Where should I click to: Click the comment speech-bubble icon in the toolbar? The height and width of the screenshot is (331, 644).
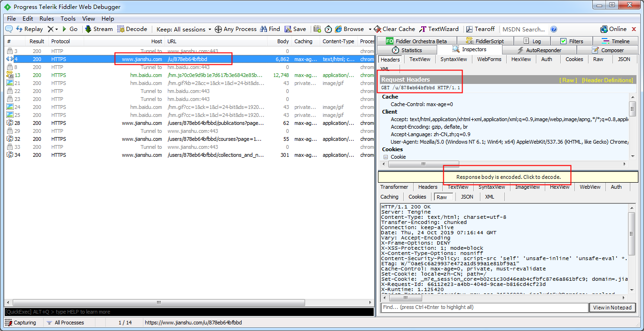pyautogui.click(x=9, y=29)
